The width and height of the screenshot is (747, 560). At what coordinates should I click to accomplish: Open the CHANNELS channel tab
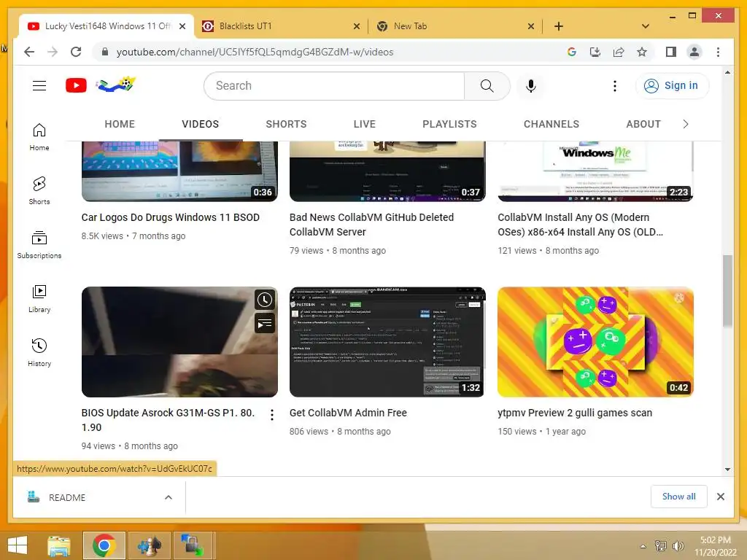pos(551,124)
